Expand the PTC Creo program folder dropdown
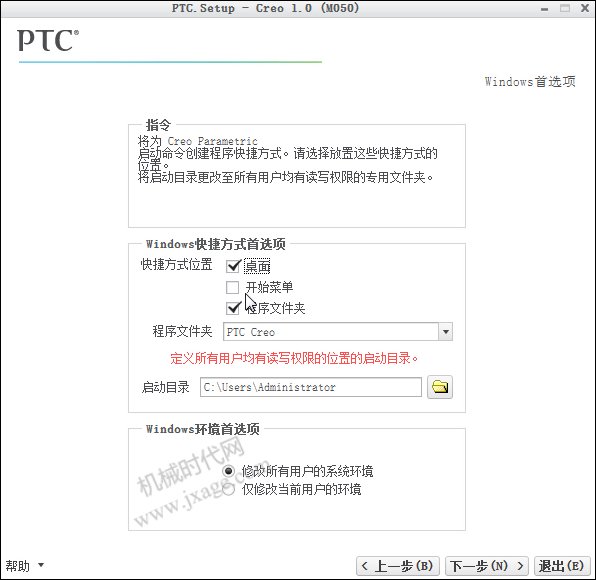 (x=445, y=332)
